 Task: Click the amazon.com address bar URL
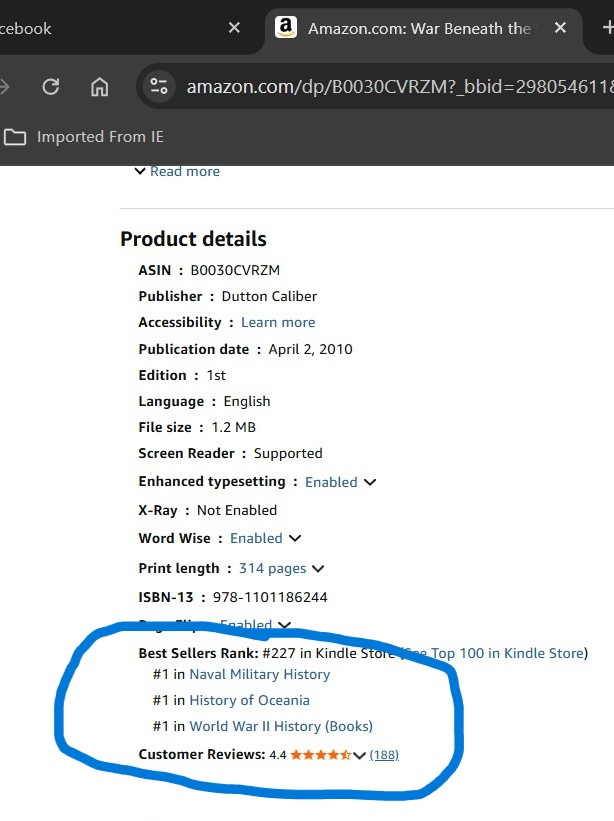tap(390, 87)
